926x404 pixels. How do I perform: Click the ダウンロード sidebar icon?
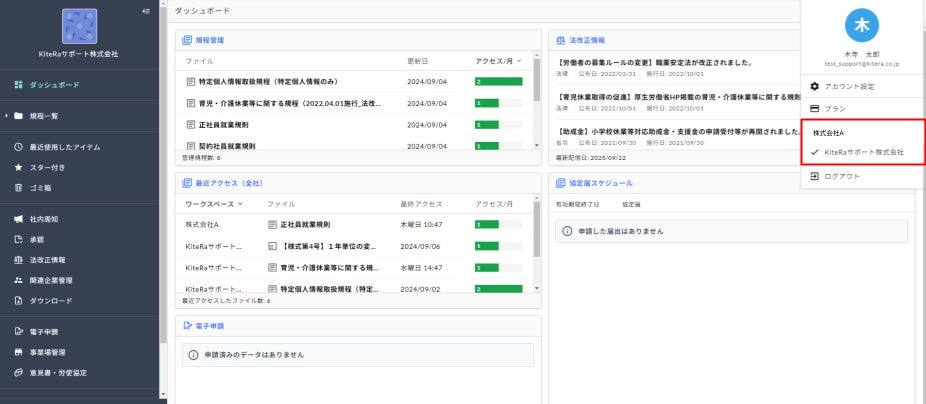[x=18, y=301]
